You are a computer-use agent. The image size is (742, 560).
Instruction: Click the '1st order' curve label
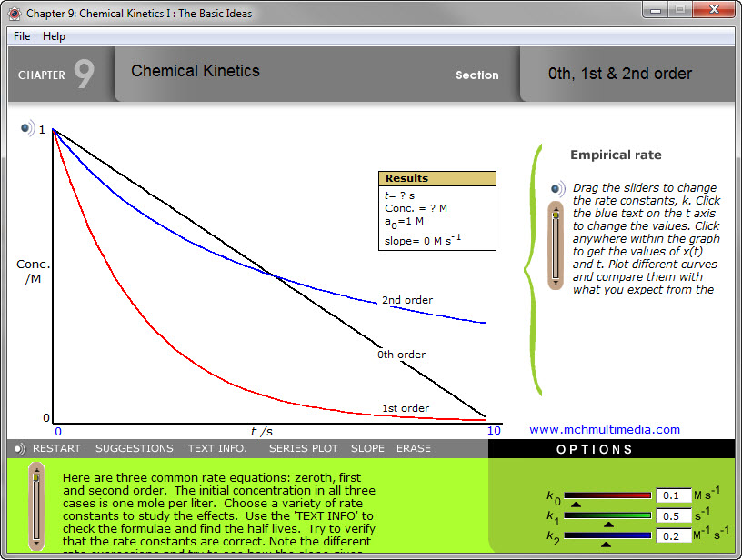coord(406,408)
